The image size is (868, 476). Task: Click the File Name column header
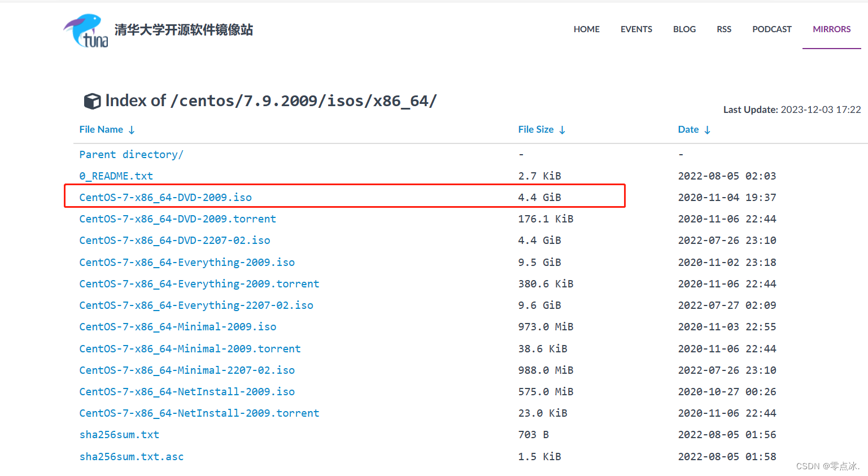click(101, 130)
